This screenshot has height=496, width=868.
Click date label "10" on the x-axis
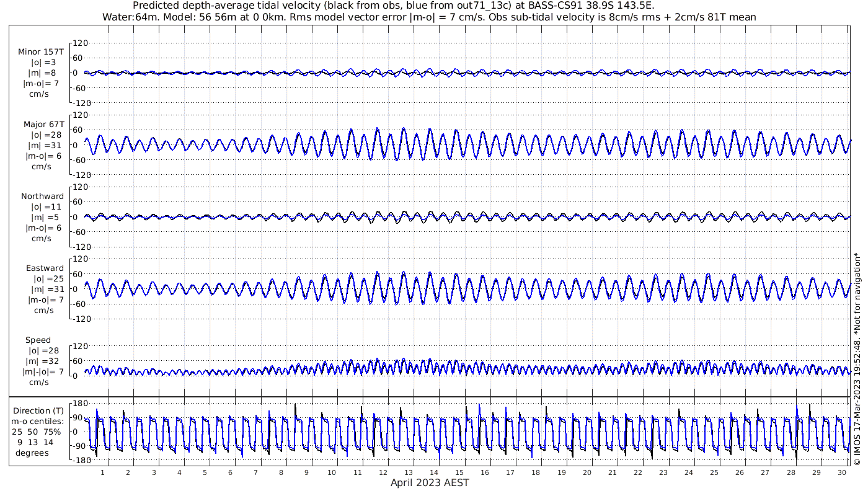coord(332,472)
